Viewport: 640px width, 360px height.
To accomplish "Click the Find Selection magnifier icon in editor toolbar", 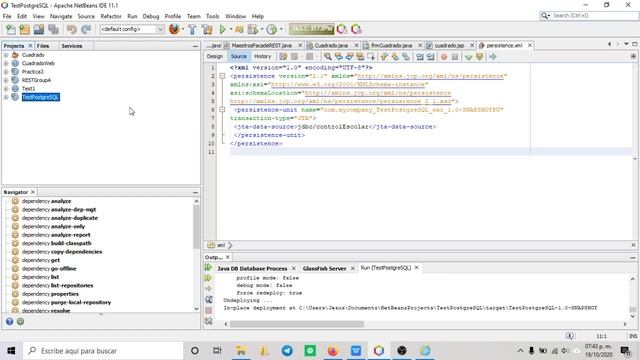I will coord(327,57).
